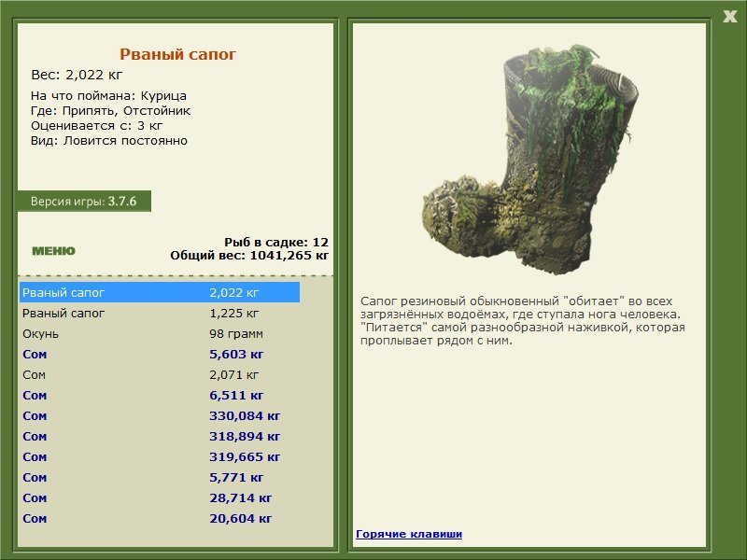Select the Сом 5,603 кг entry
This screenshot has height=560, width=747.
[x=160, y=354]
